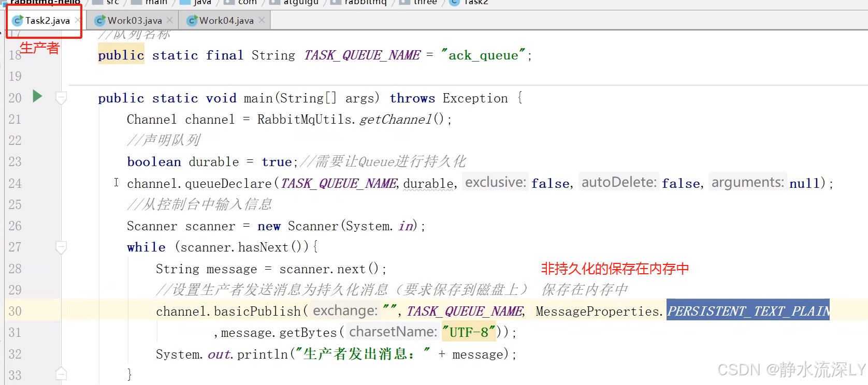
Task: Click 'boolean' keyword on line 23
Action: (x=154, y=162)
